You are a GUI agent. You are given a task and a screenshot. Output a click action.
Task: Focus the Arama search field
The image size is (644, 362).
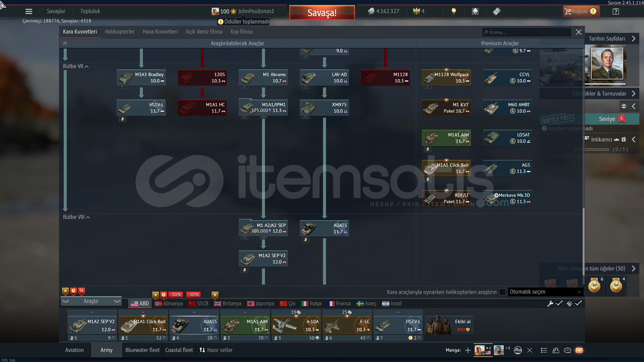tap(527, 32)
